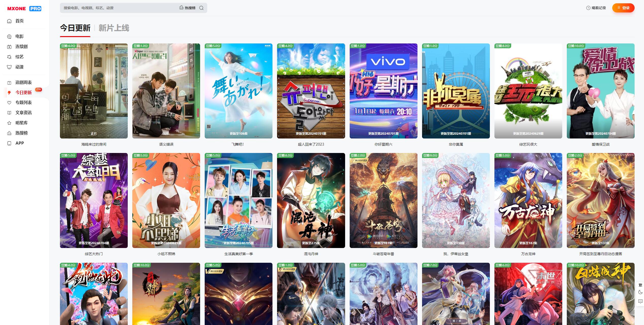Click the 斗破苍穹年番 title text
Screen dimensions: 644x325
coord(383,254)
